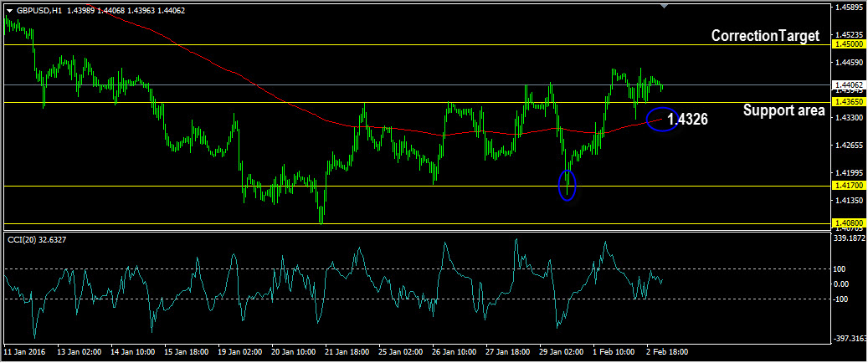Image resolution: width=868 pixels, height=363 pixels.
Task: Click the triangle icon beside GBPUSD,H1 title
Action: point(9,10)
